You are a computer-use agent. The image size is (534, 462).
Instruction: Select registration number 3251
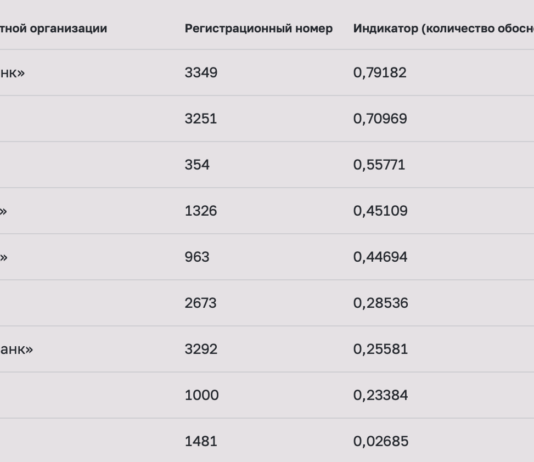pyautogui.click(x=201, y=119)
